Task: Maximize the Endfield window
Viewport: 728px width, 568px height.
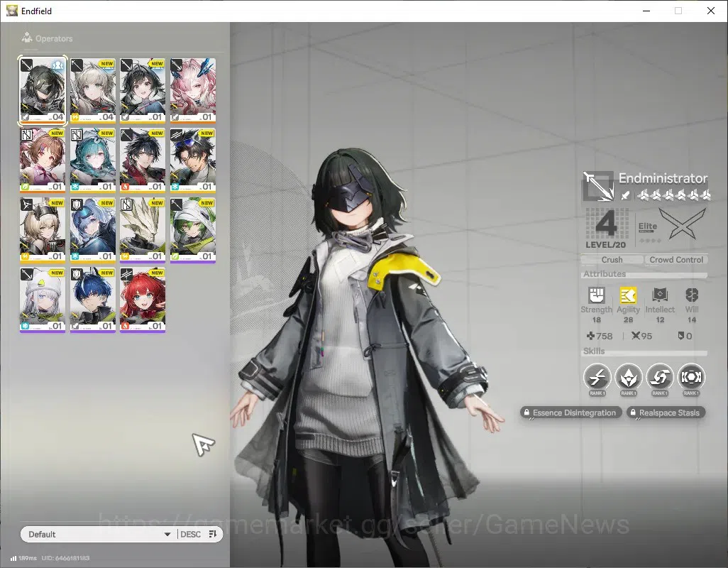Action: click(x=678, y=11)
